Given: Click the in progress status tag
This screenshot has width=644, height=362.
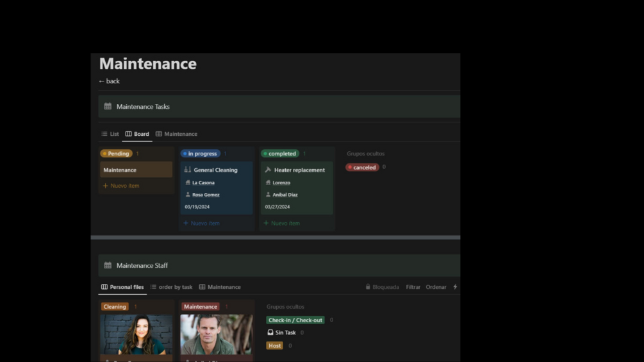Looking at the screenshot, I should (201, 154).
